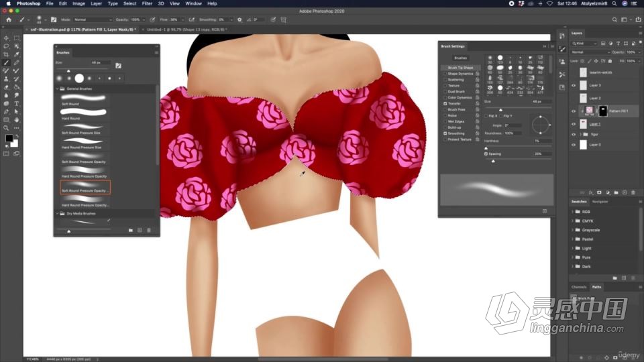The image size is (644, 362).
Task: Expand the figur layer group
Action: (581, 134)
